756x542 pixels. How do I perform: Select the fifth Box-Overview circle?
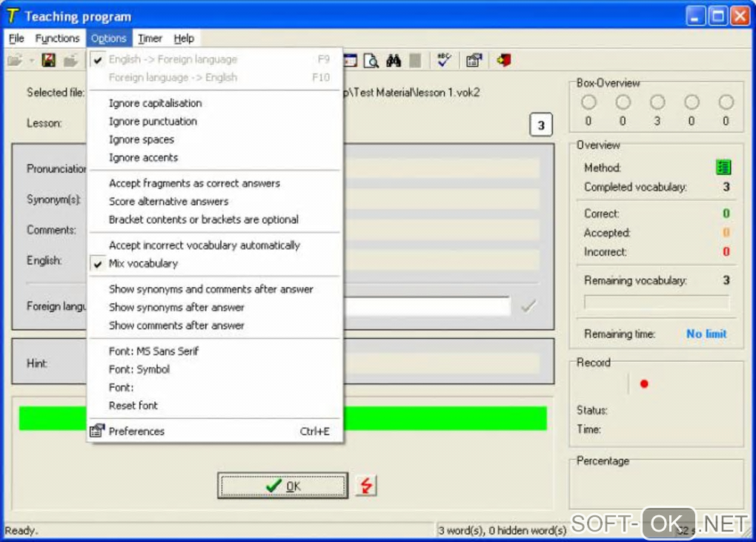tap(726, 102)
